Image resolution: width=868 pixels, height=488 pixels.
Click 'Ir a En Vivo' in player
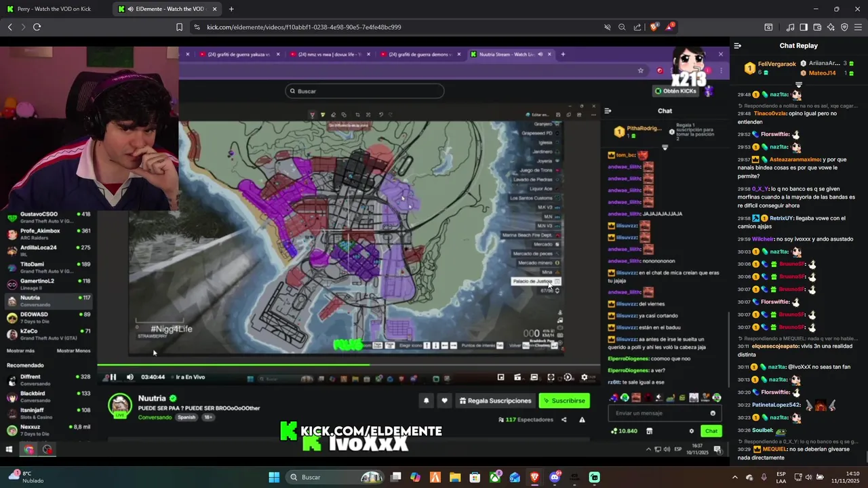tap(191, 377)
